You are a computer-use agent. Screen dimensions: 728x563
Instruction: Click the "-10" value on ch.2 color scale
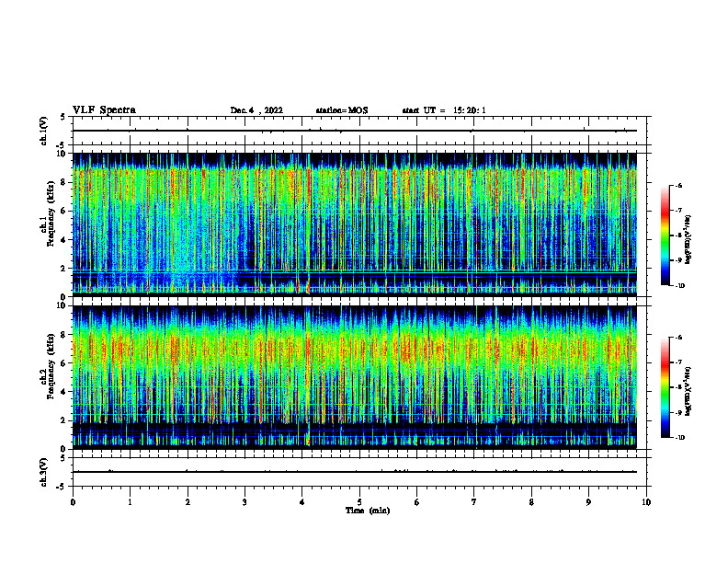tap(679, 438)
